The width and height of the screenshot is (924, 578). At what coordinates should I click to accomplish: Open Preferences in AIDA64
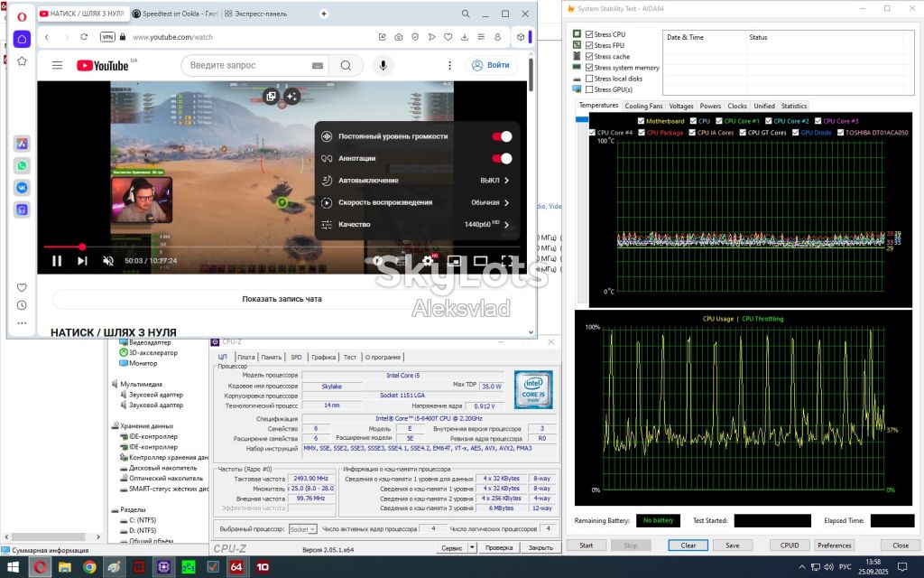(835, 545)
